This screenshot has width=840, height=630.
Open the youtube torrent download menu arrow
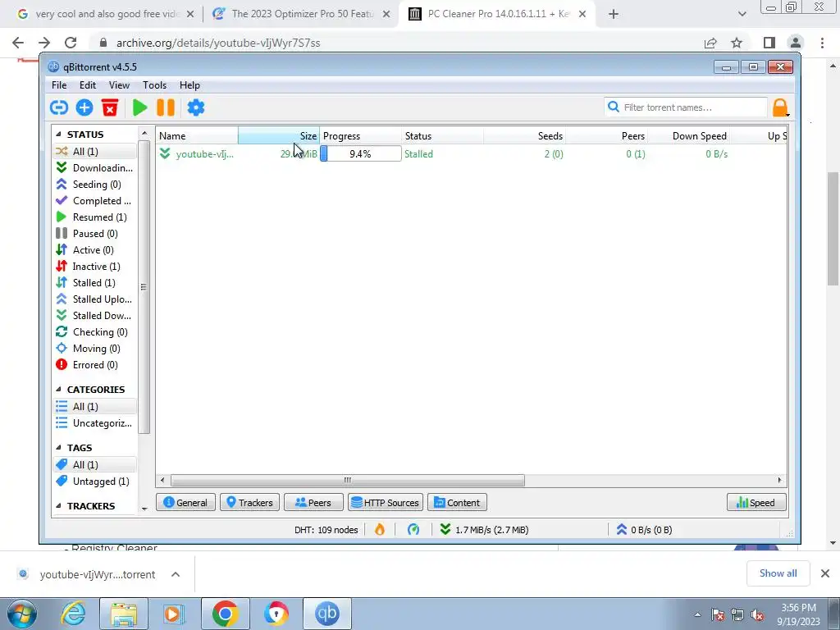pos(176,574)
